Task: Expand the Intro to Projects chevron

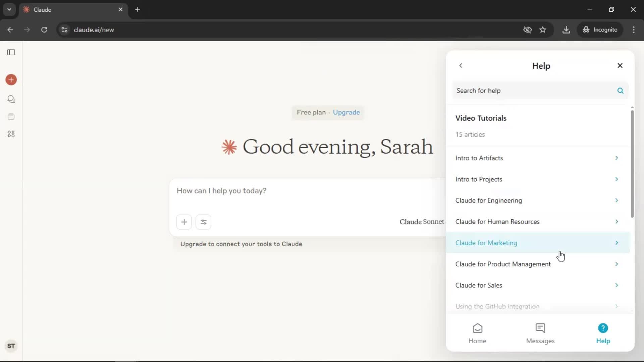Action: [616, 179]
